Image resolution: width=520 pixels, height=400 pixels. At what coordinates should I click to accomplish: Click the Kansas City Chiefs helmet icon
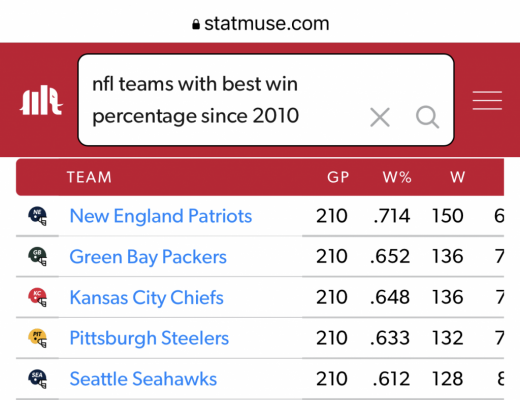[38, 297]
